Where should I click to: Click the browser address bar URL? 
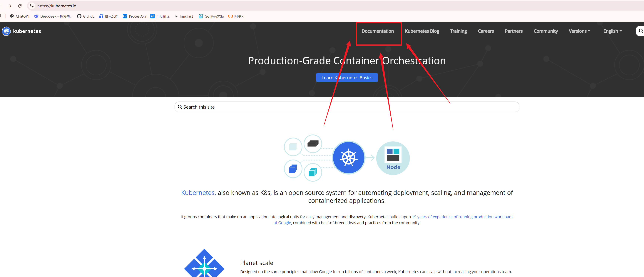click(57, 6)
